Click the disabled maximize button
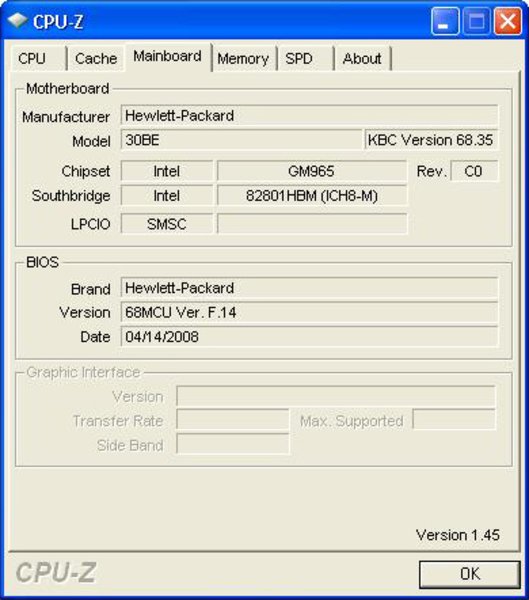Viewport: 529px width, 600px height. (x=477, y=21)
